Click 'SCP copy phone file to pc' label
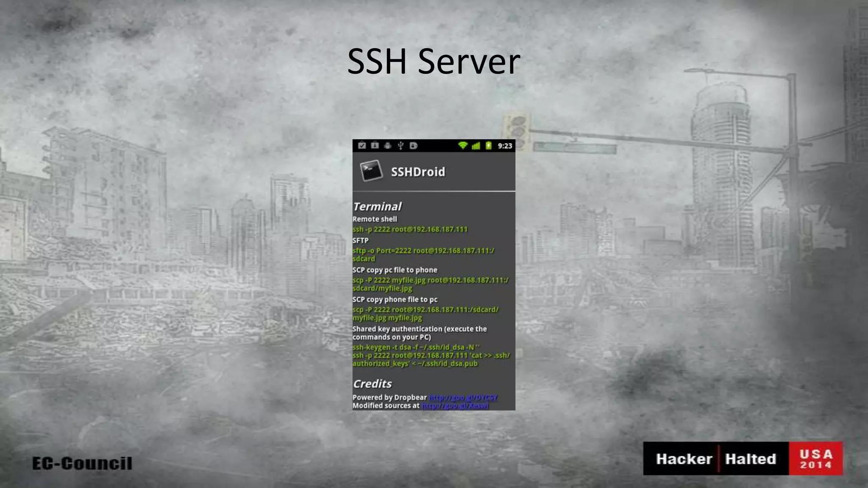Image resolution: width=868 pixels, height=488 pixels. tap(395, 299)
